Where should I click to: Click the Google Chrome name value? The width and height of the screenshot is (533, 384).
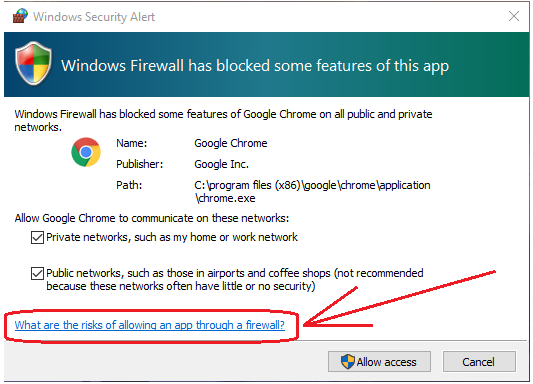[231, 143]
